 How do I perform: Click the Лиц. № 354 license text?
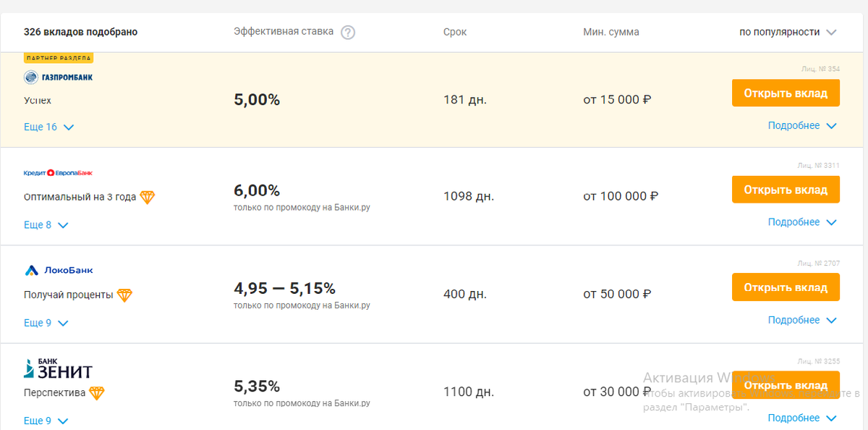[820, 69]
